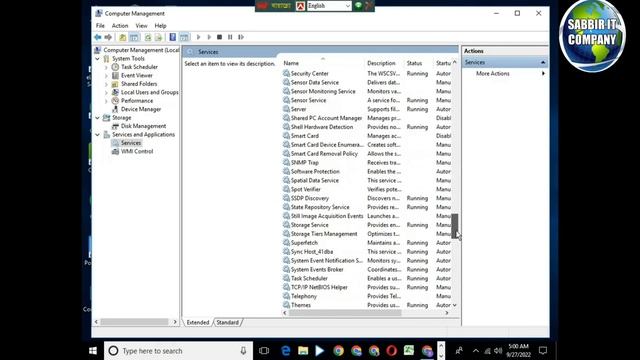This screenshot has width=640, height=360.
Task: Click the microphone icon in search box
Action: pos(243,351)
